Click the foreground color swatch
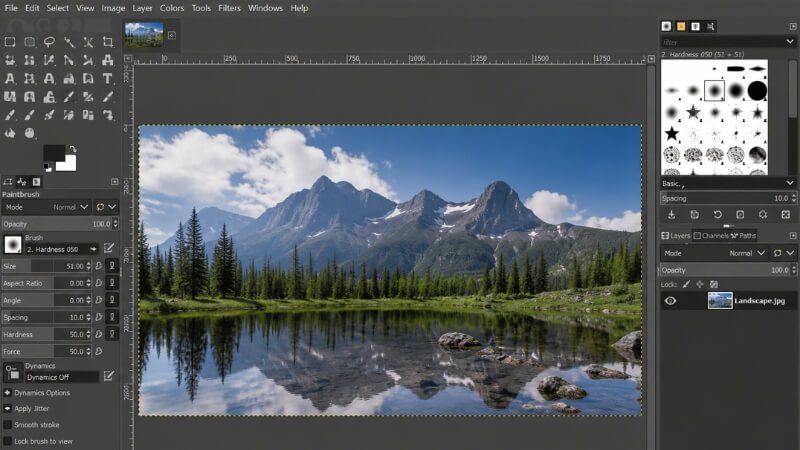 (53, 152)
